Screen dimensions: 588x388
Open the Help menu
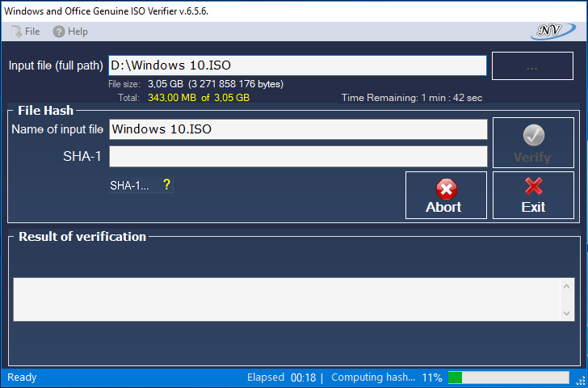coord(70,32)
